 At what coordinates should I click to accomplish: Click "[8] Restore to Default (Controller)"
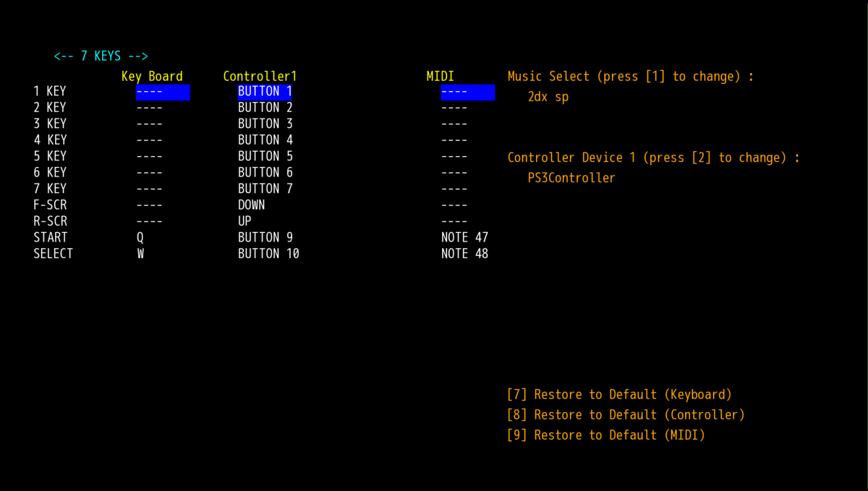[x=626, y=415]
